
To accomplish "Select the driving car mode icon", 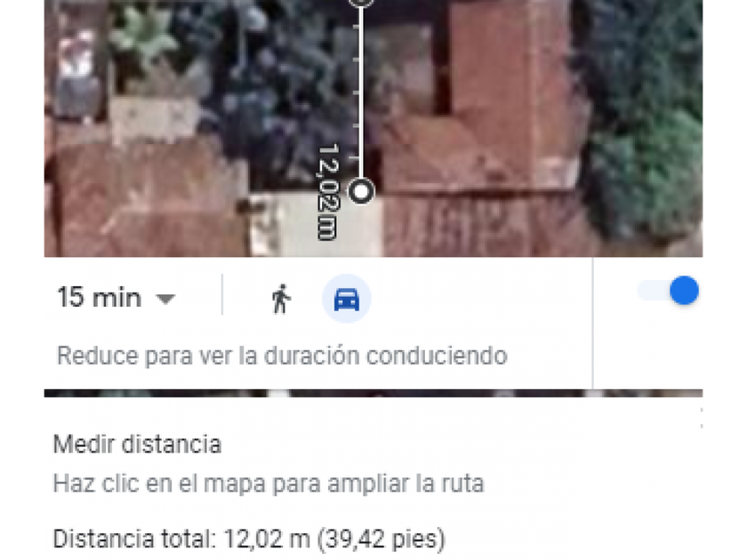I will tap(346, 299).
